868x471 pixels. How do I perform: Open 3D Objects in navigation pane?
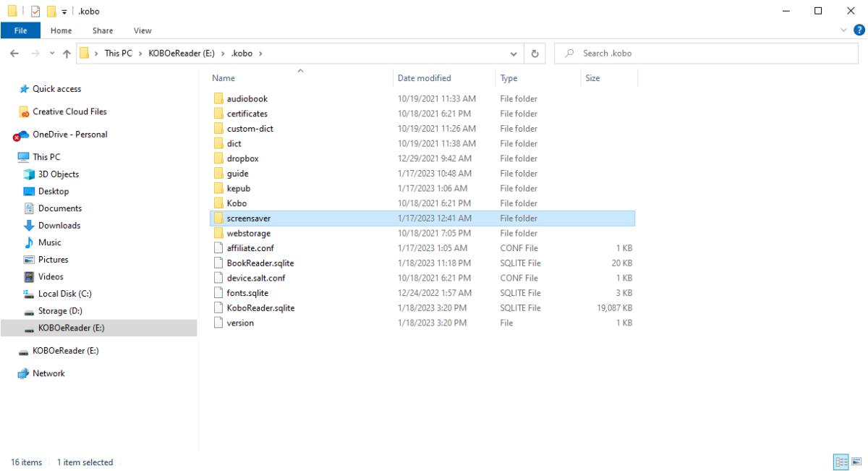(x=58, y=174)
